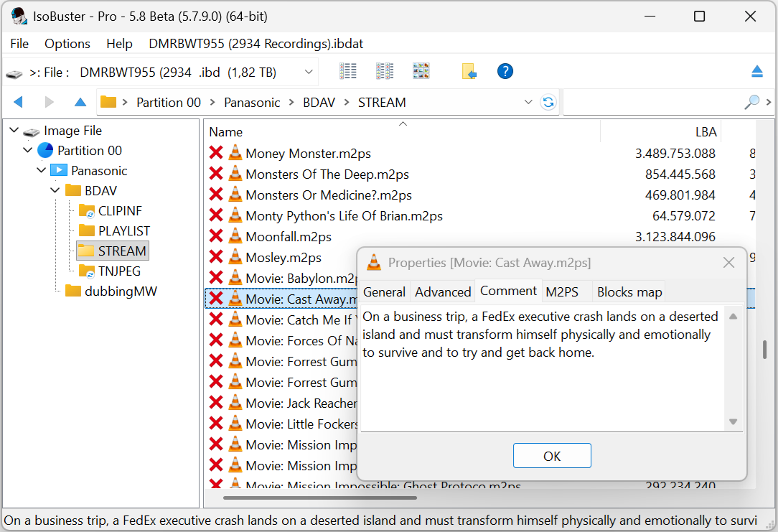Image resolution: width=778 pixels, height=532 pixels.
Task: Click the refresh icon in the address bar
Action: coord(548,103)
